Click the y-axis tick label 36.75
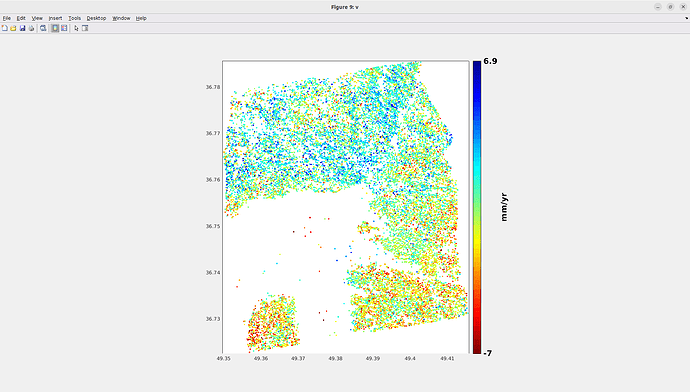Screen dimensions: 690x392 click(213, 226)
